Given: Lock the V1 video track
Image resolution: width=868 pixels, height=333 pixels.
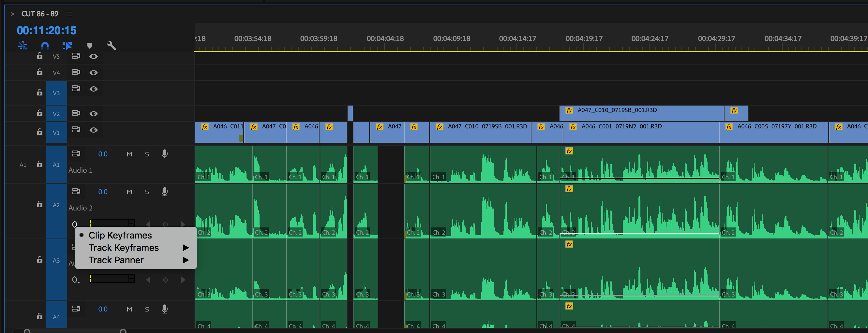Looking at the screenshot, I should coord(40,132).
